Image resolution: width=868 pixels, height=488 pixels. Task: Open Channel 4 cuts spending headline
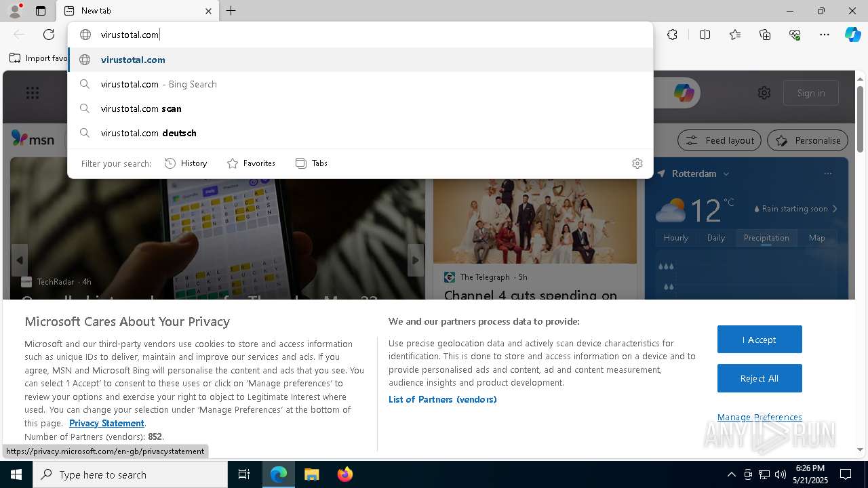[531, 296]
